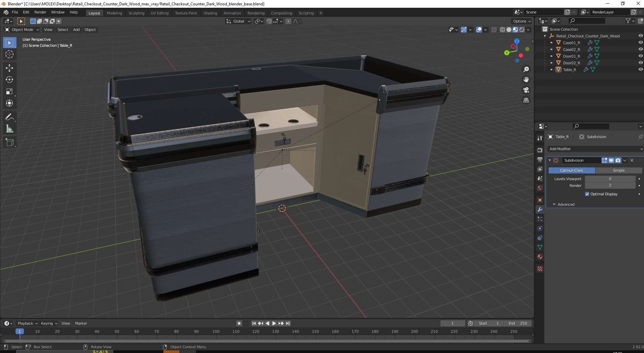Toggle Subdivision modifier edit mode display

point(605,160)
